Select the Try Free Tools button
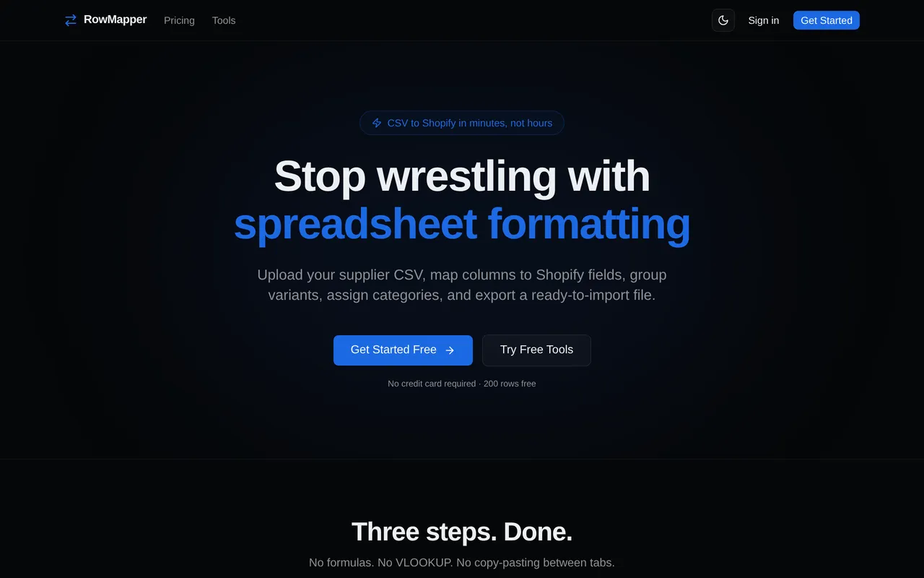Viewport: 924px width, 578px height. click(536, 350)
